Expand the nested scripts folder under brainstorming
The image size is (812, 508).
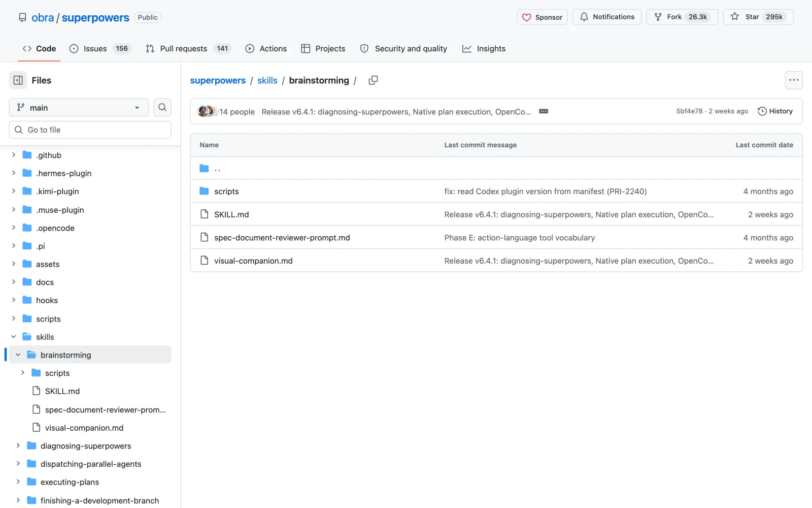point(23,373)
